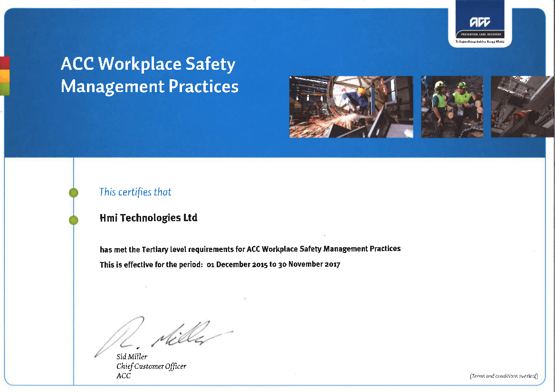Select the photo of the worker grinding with sparks
This screenshot has width=555, height=392.
(x=351, y=107)
